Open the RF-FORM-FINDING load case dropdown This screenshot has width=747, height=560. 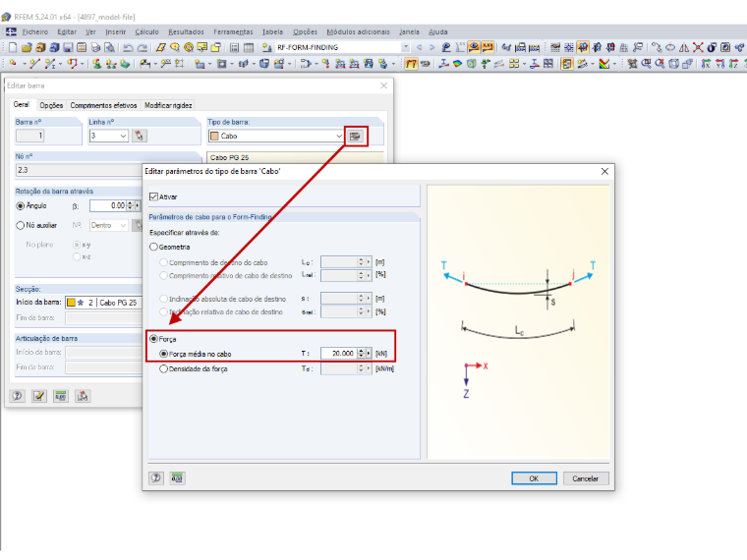[405, 47]
